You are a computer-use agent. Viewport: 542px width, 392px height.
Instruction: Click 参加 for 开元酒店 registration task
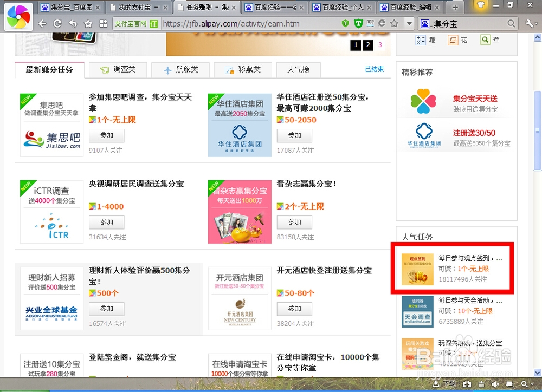294,309
